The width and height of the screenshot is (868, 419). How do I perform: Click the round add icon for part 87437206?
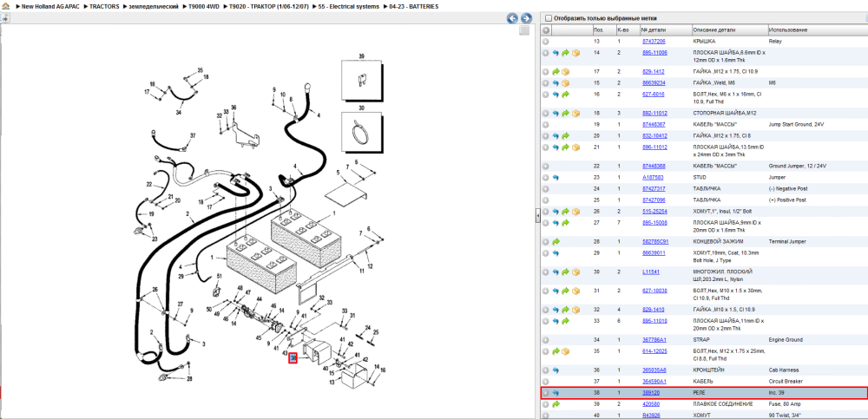(546, 42)
